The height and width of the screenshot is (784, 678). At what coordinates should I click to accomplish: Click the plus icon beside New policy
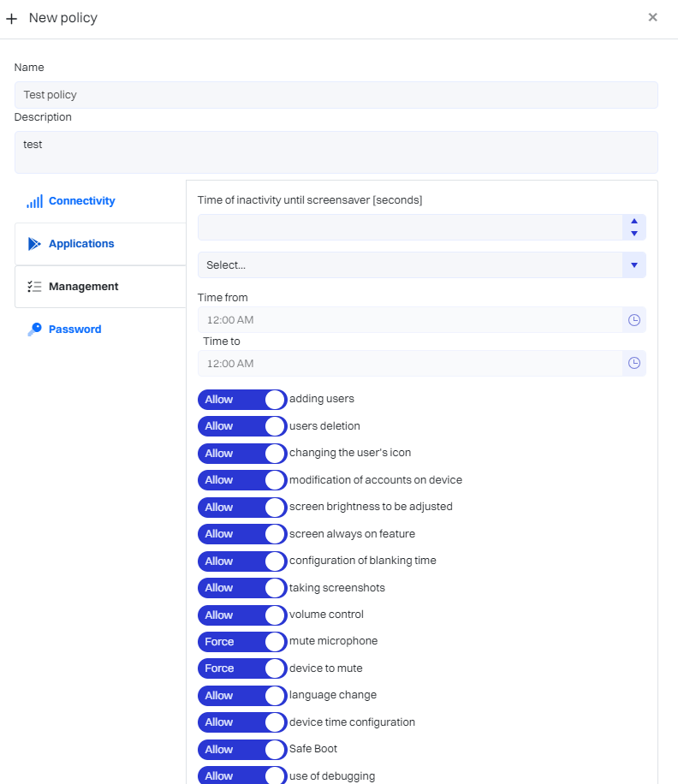[x=12, y=18]
